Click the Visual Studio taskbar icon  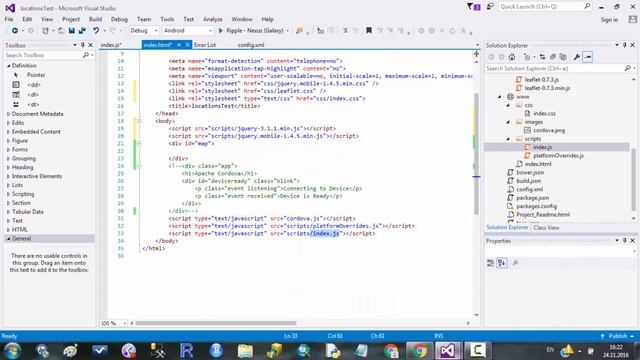coord(447,350)
